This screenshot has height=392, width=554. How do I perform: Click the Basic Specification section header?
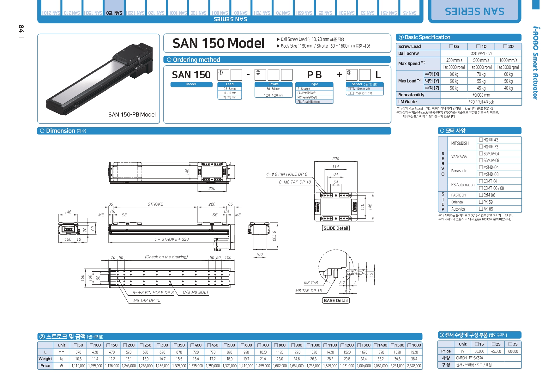pos(459,37)
